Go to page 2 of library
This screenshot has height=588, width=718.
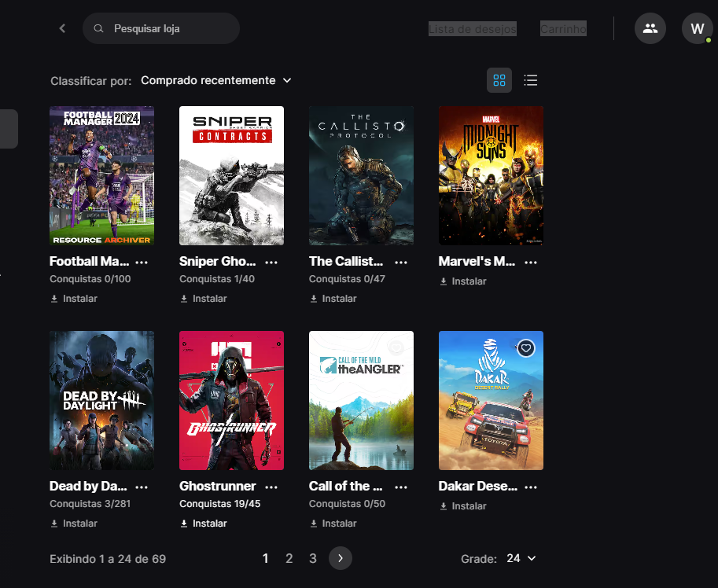click(289, 558)
